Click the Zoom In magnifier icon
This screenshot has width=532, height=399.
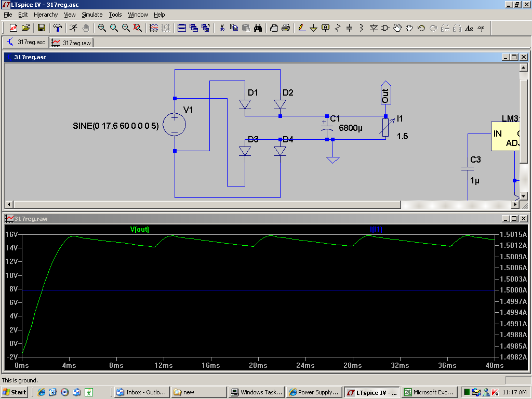(x=101, y=28)
